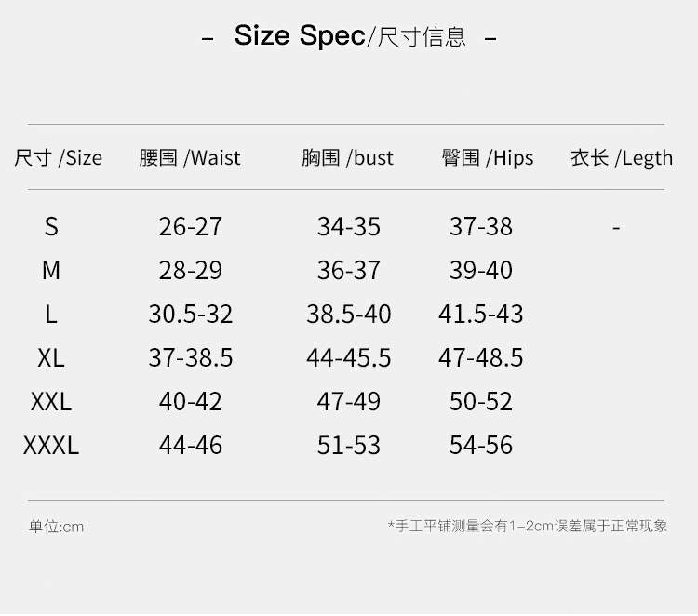Image resolution: width=698 pixels, height=616 pixels.
Task: Click the S size row label
Action: pyautogui.click(x=51, y=226)
